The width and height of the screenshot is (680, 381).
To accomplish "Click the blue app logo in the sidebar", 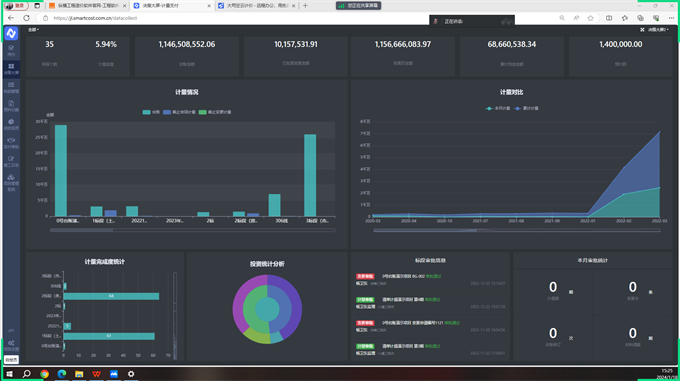I will pyautogui.click(x=11, y=33).
